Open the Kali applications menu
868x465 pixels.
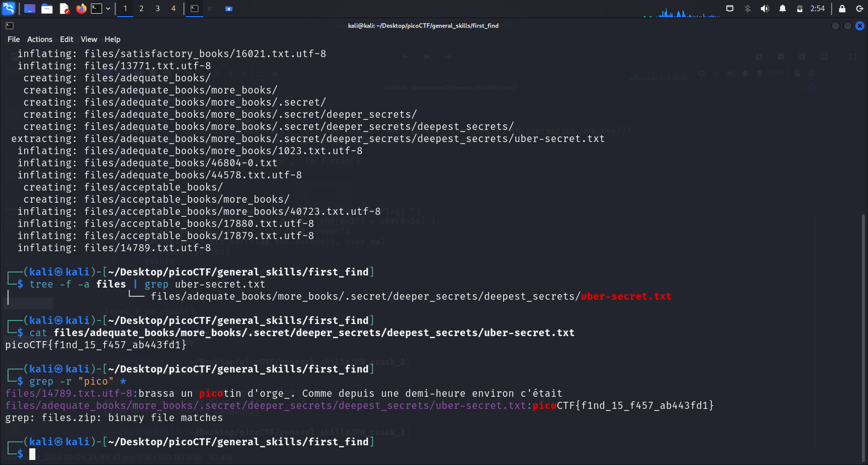click(9, 9)
